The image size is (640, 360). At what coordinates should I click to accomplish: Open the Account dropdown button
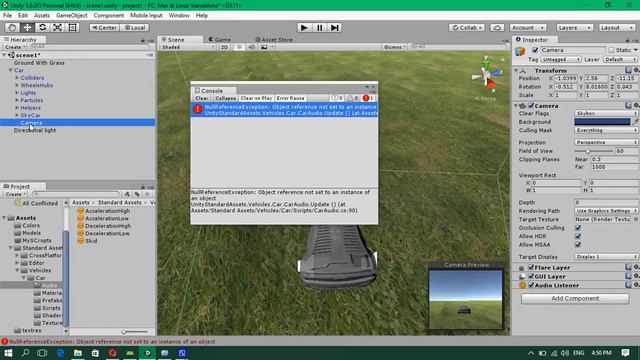tap(528, 27)
